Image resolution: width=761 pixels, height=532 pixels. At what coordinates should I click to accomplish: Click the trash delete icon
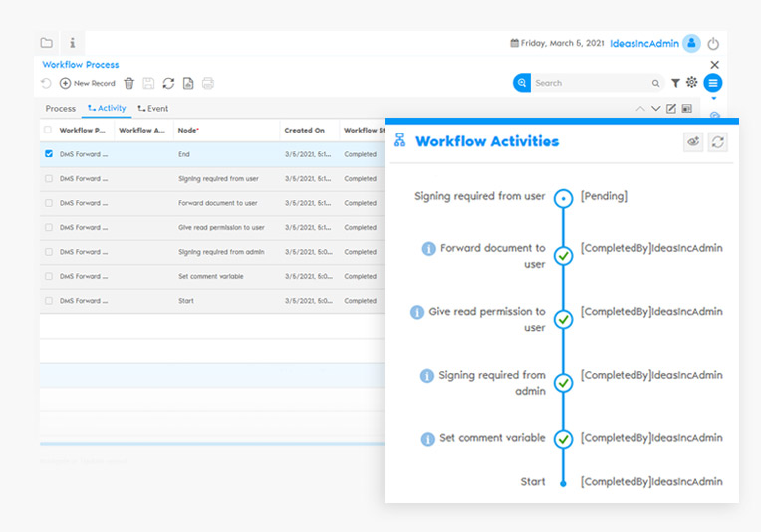(x=129, y=83)
